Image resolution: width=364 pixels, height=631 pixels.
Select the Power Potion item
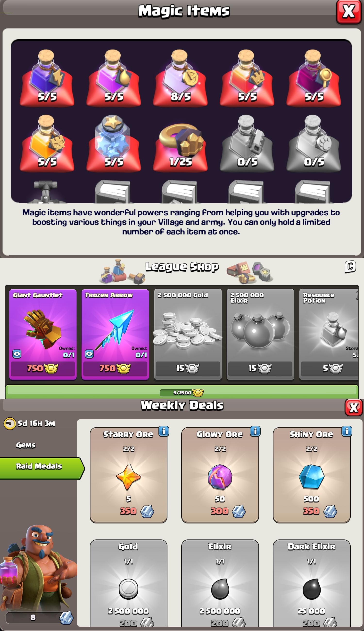click(47, 78)
